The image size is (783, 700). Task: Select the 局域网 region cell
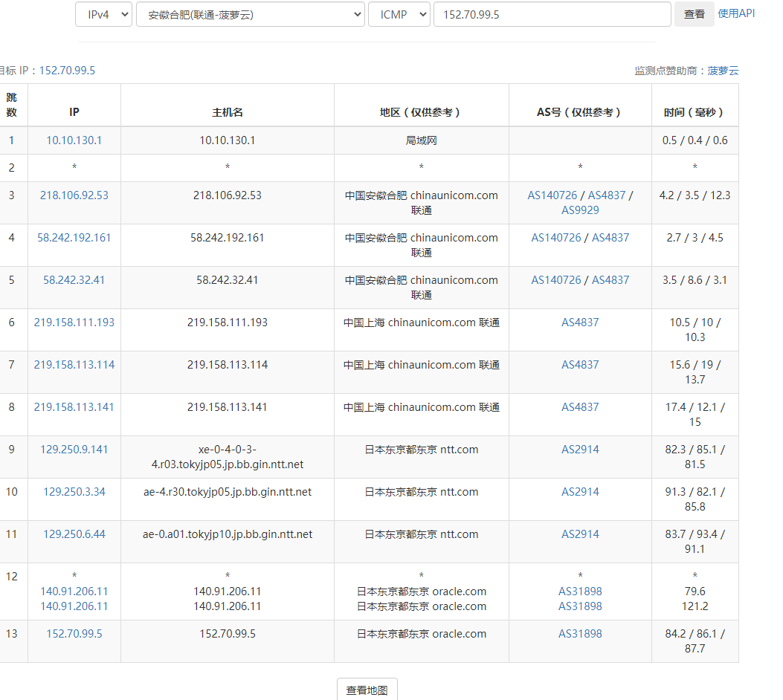[421, 140]
